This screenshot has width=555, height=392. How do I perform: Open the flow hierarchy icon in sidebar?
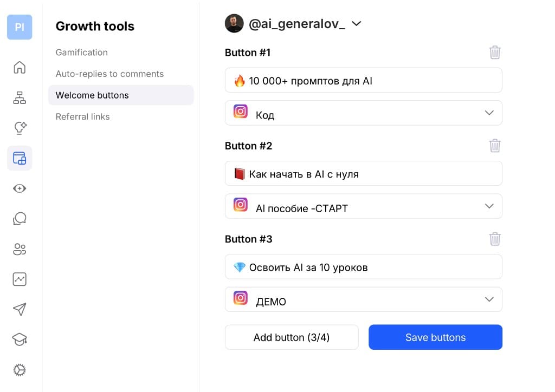(20, 98)
